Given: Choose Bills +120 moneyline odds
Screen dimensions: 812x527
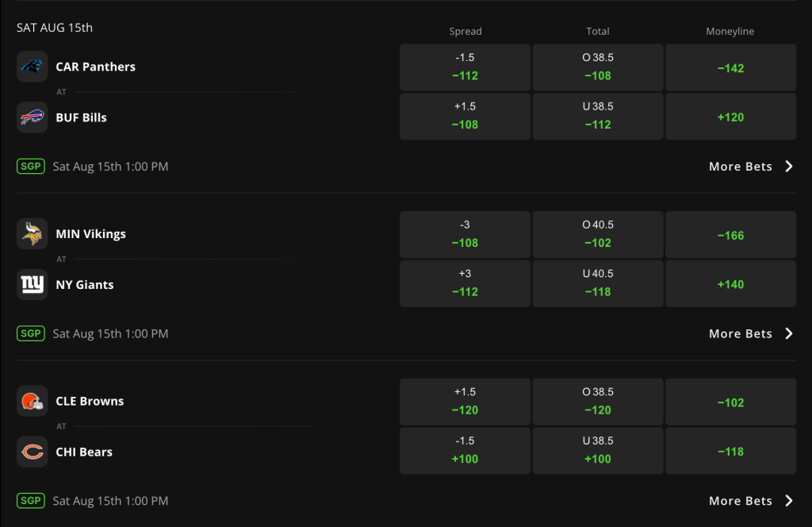Looking at the screenshot, I should coord(730,116).
